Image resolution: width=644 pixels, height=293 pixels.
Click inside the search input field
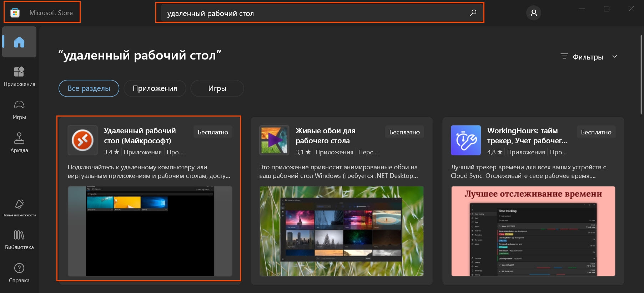point(314,14)
